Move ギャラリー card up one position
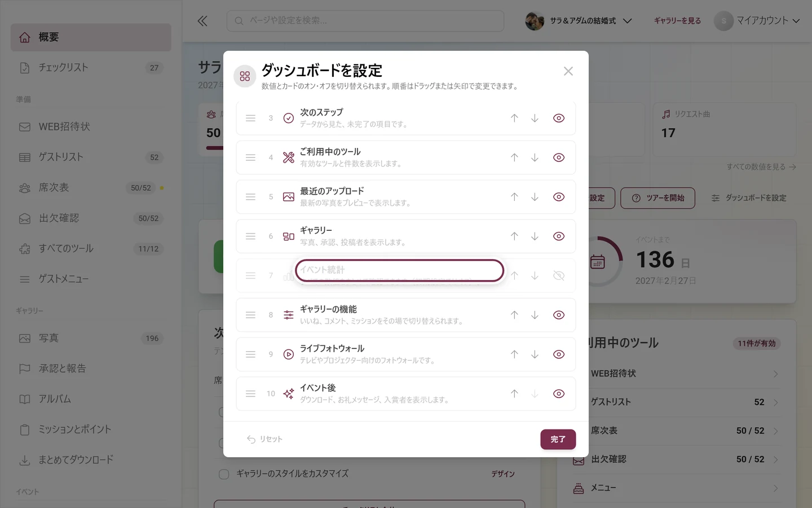Image resolution: width=812 pixels, height=508 pixels. tap(514, 237)
